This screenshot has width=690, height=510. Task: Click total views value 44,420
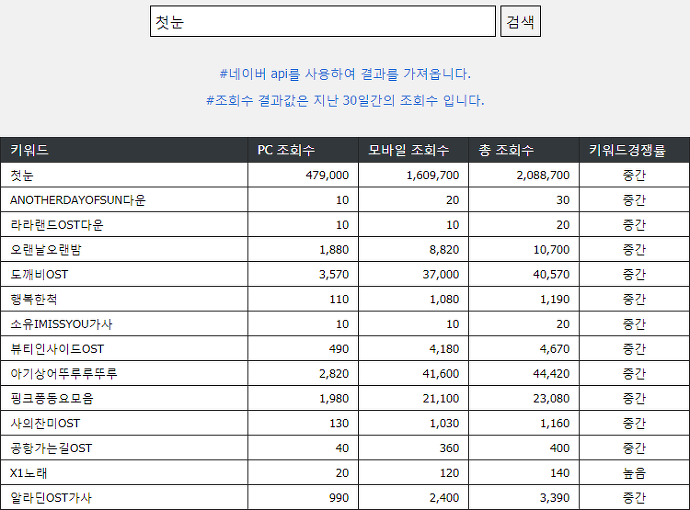coord(551,374)
